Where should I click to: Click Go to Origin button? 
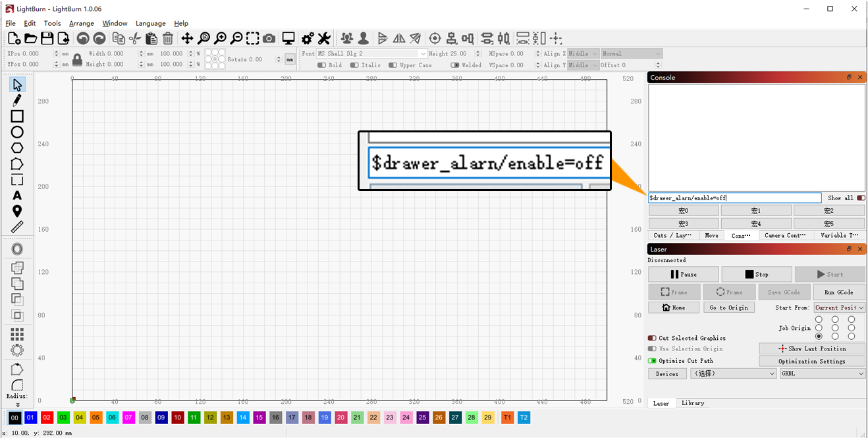pos(728,308)
